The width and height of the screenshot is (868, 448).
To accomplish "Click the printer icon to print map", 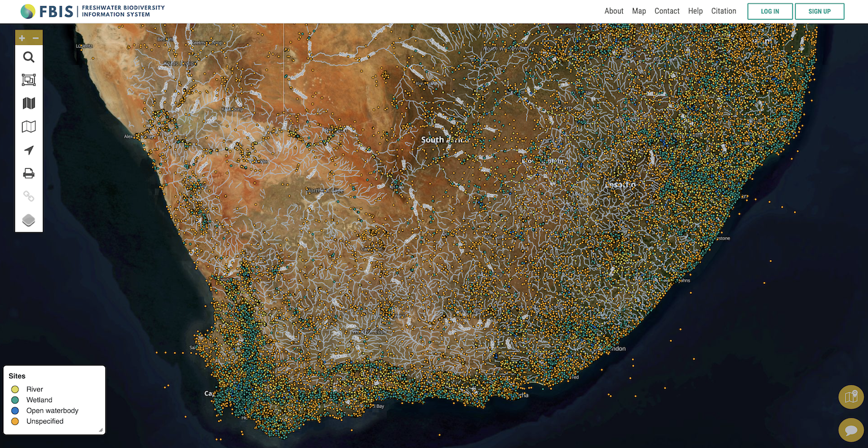I will pyautogui.click(x=29, y=173).
